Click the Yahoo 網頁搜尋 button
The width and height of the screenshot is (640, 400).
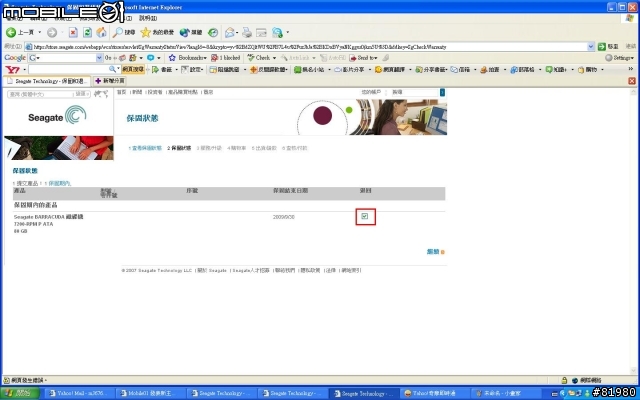point(133,70)
